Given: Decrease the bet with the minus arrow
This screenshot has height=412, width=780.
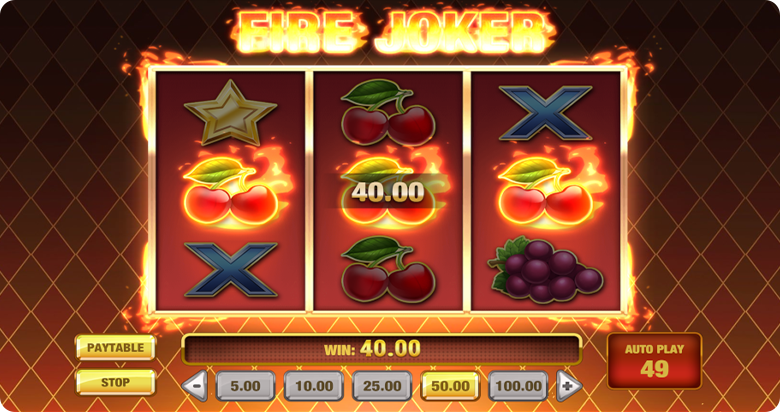Looking at the screenshot, I should (195, 386).
